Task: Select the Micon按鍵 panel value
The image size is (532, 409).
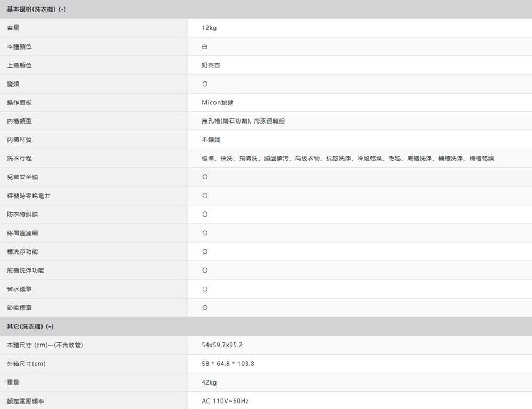Action: [218, 103]
